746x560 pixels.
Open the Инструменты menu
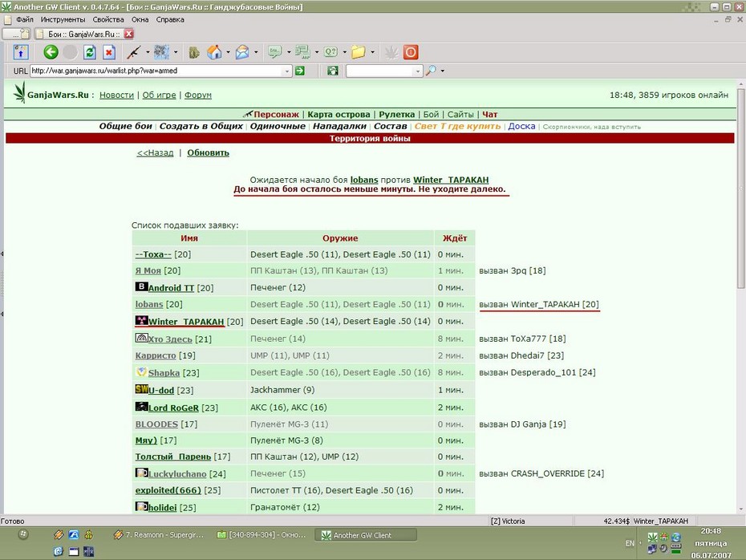tap(63, 19)
